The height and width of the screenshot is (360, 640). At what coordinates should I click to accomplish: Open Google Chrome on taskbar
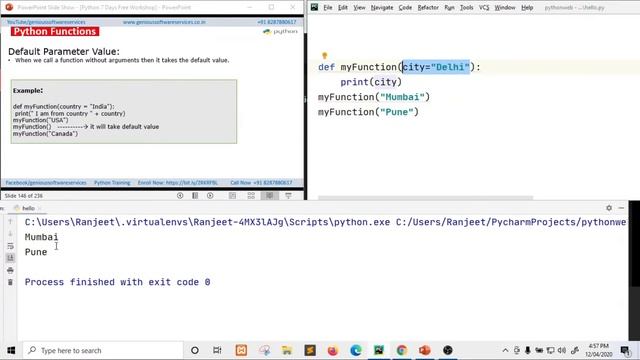pyautogui.click(x=402, y=350)
